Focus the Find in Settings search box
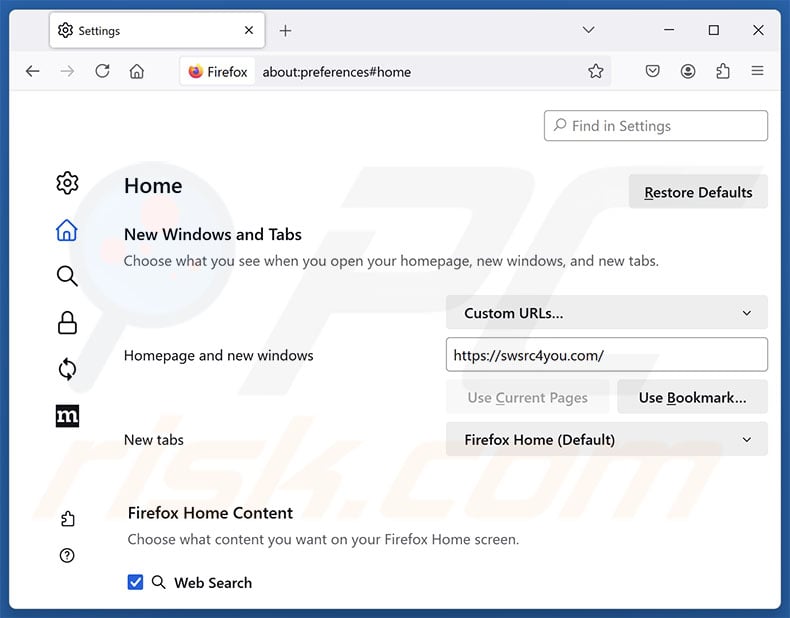 click(655, 125)
